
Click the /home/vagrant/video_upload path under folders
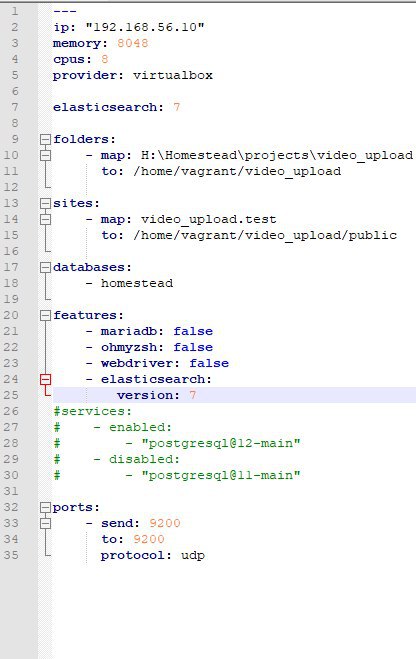237,171
